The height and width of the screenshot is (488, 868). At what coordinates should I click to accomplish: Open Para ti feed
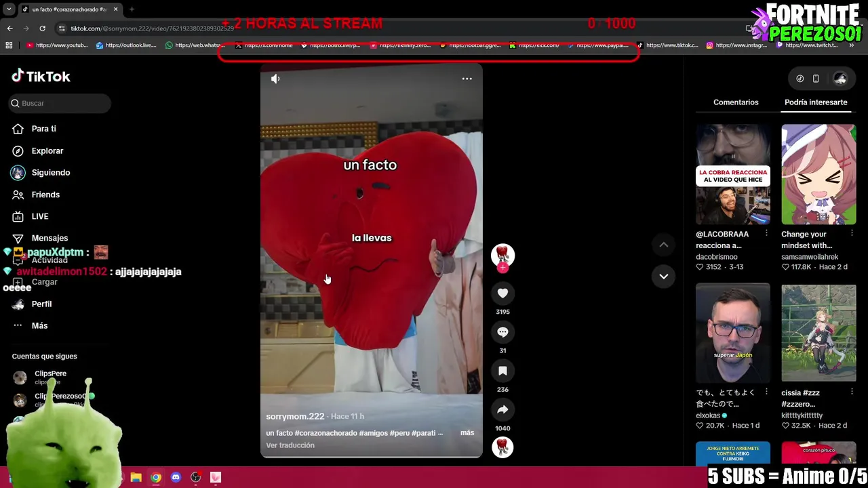tap(44, 129)
